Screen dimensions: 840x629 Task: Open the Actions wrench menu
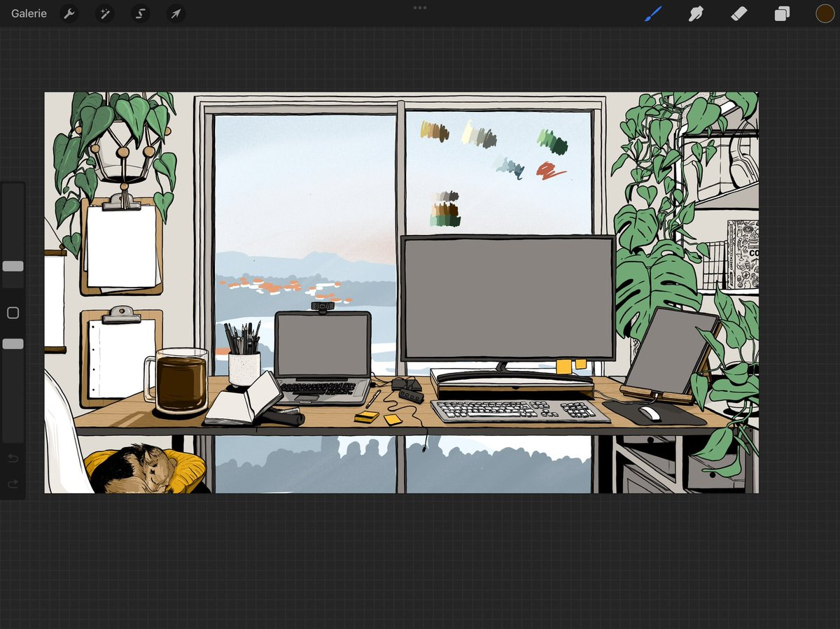pyautogui.click(x=69, y=13)
